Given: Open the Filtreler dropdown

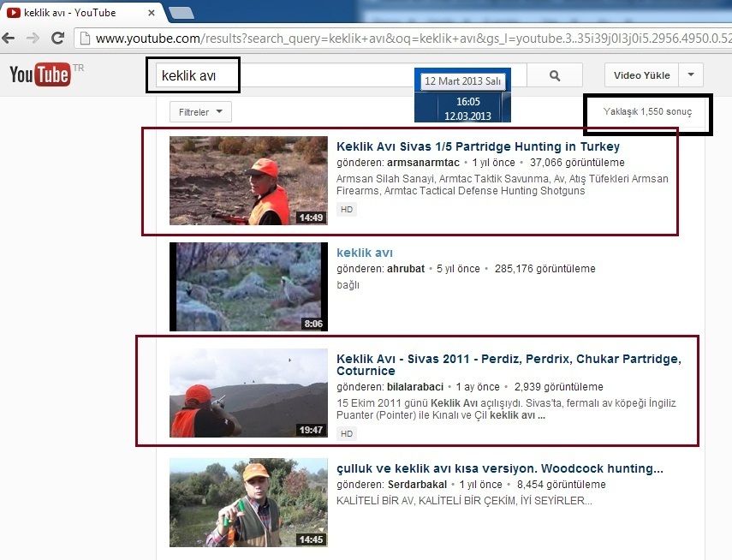Looking at the screenshot, I should 200,112.
